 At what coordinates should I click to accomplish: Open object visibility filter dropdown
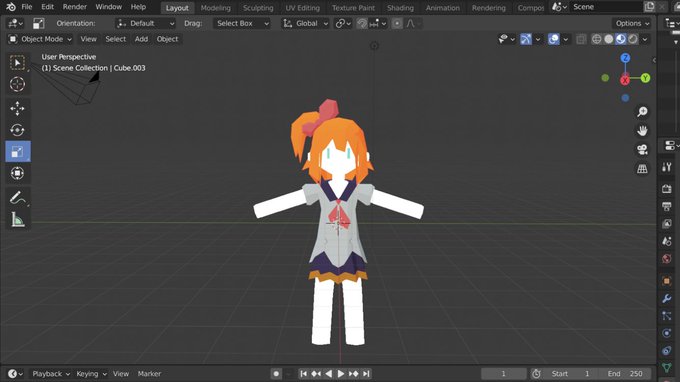click(x=507, y=39)
